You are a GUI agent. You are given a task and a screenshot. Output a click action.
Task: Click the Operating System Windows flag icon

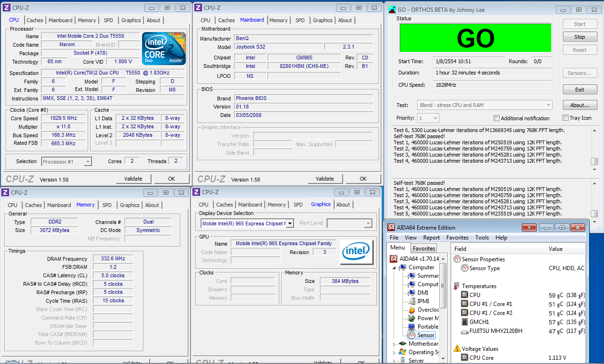tap(403, 352)
